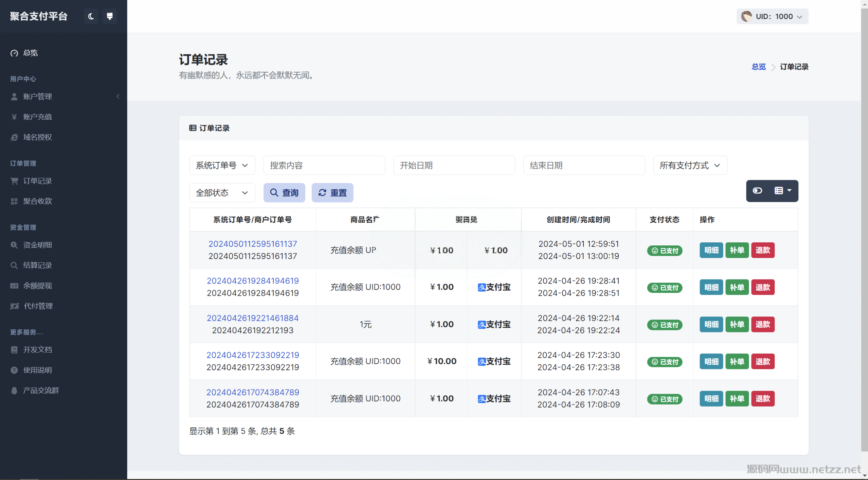The width and height of the screenshot is (868, 480).
Task: Open order link 2024042619221461884
Action: tap(253, 318)
